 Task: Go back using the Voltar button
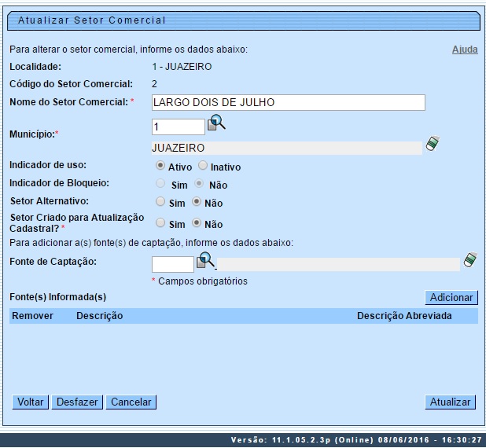point(31,402)
